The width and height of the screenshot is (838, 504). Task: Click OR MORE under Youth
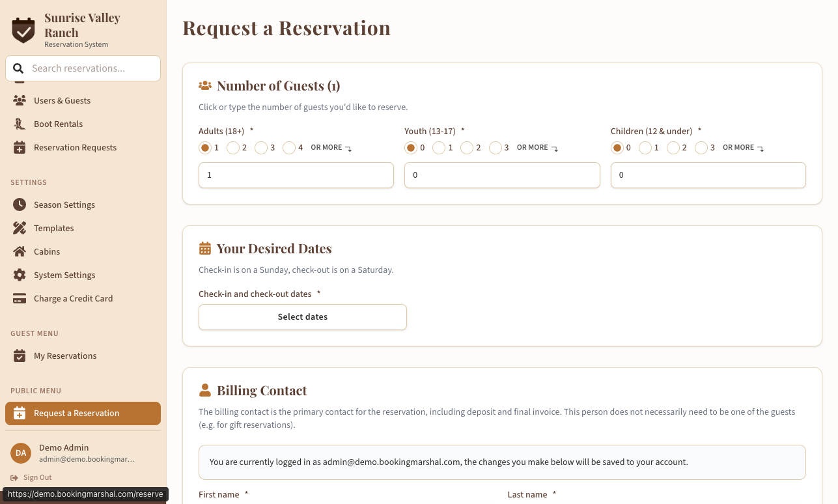coord(537,148)
